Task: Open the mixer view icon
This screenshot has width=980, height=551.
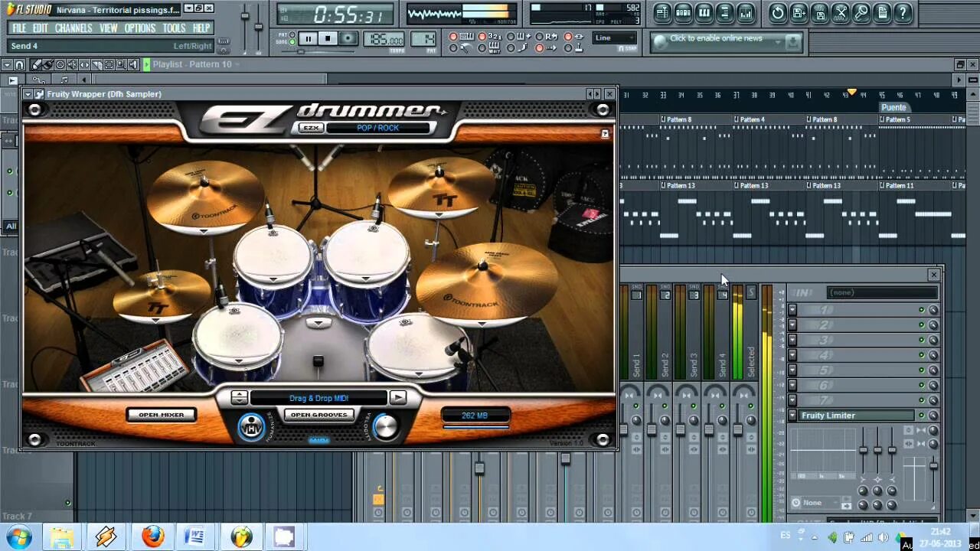Action: coord(745,12)
